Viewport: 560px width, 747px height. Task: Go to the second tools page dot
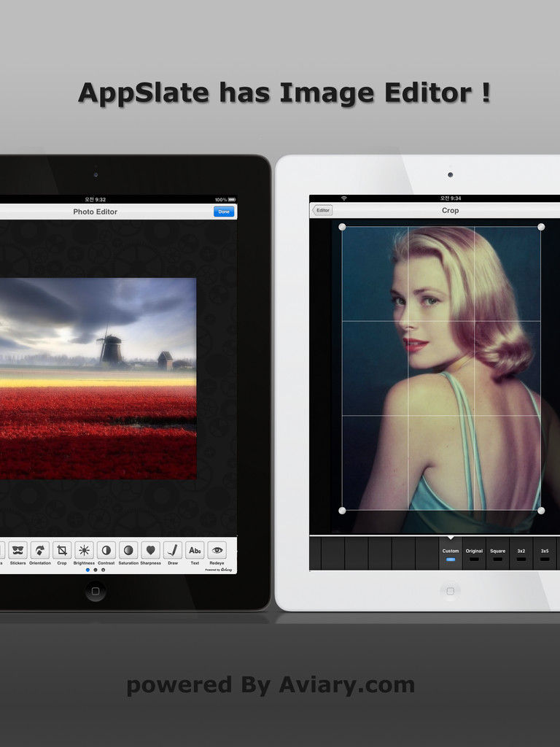tap(96, 570)
